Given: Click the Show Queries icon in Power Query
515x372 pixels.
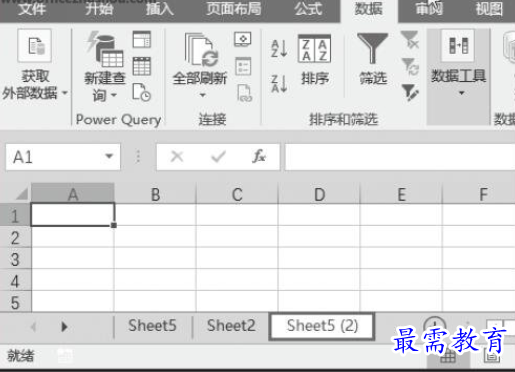Looking at the screenshot, I should click(142, 40).
